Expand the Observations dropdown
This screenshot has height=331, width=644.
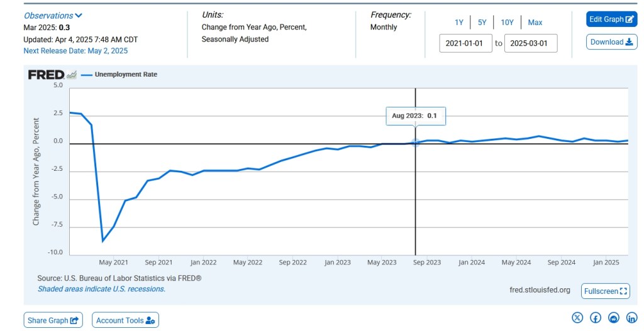[53, 16]
